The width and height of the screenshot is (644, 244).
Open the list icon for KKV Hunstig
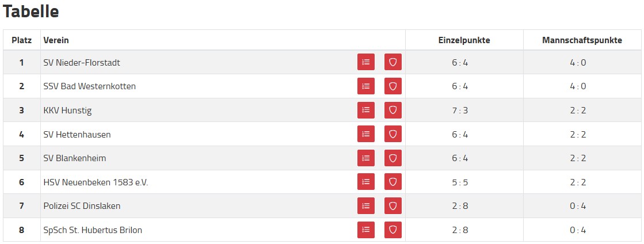point(365,110)
